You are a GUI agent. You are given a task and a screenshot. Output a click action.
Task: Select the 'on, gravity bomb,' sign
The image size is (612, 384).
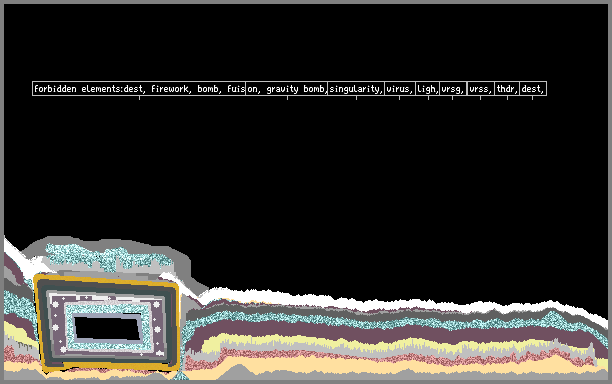(287, 89)
